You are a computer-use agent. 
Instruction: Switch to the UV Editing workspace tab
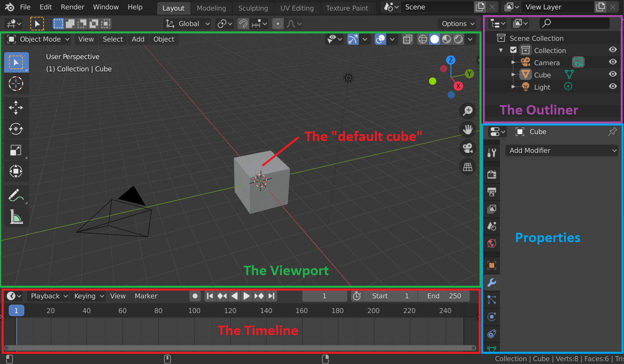[x=297, y=8]
